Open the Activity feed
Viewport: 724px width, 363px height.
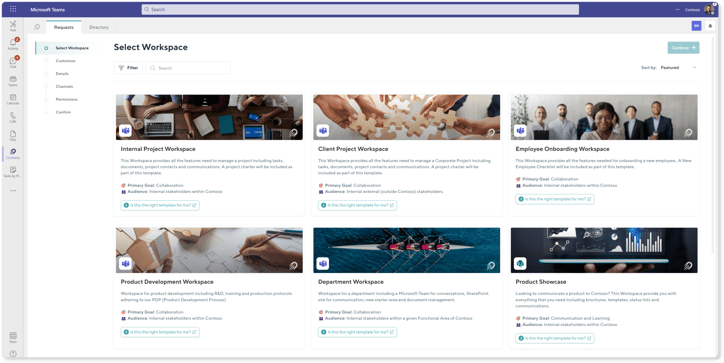(13, 44)
